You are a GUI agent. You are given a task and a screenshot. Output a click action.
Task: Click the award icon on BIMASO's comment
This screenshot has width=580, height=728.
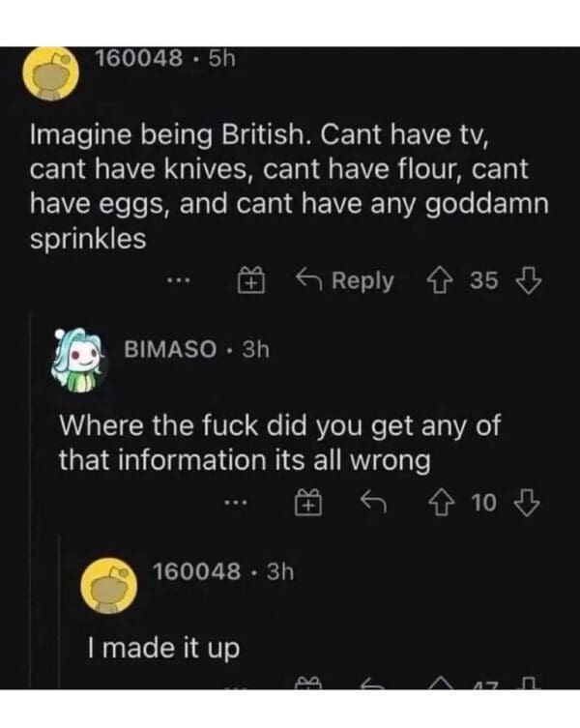(x=305, y=501)
